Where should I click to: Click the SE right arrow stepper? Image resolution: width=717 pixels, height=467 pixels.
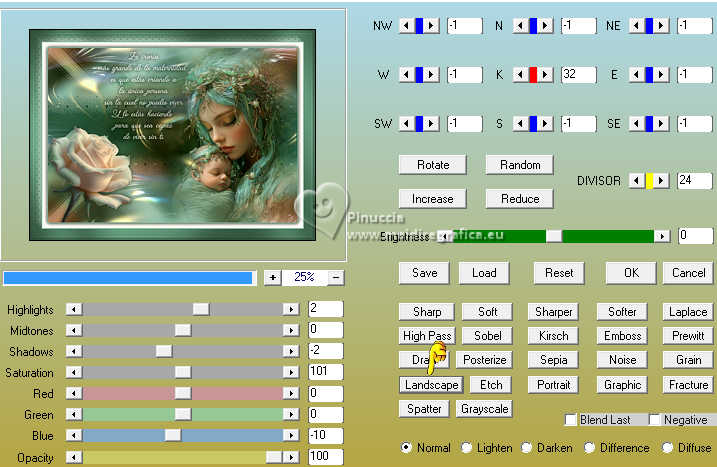pos(661,123)
